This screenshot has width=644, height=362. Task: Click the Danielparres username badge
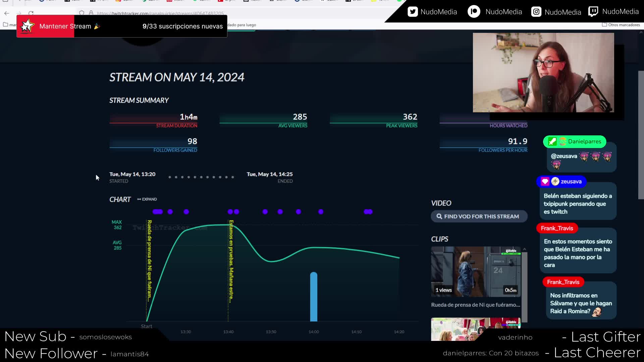click(575, 141)
